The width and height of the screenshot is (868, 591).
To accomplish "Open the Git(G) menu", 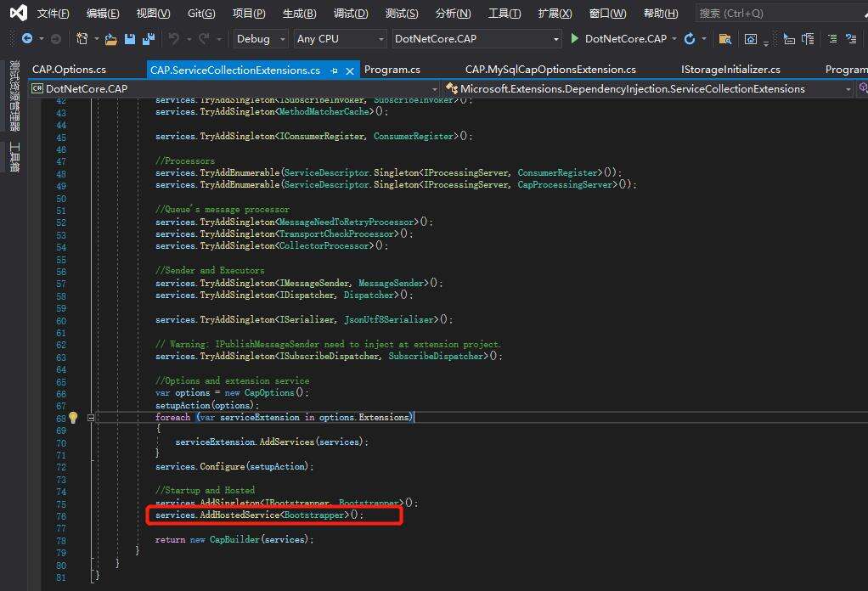I will pos(201,14).
